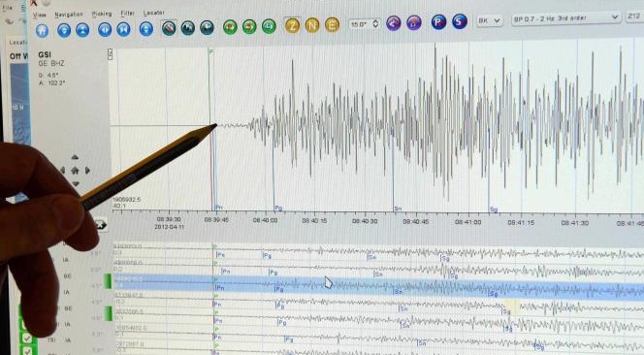Click the down arrow in navigation pad
The height and width of the screenshot is (355, 644).
75,183
